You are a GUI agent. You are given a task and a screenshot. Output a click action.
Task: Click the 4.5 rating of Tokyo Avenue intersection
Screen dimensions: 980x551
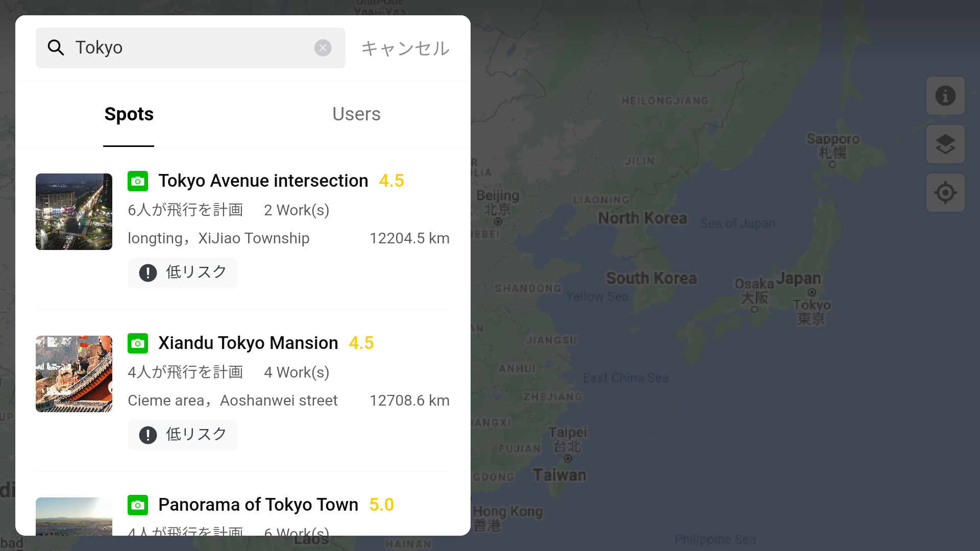(x=391, y=181)
